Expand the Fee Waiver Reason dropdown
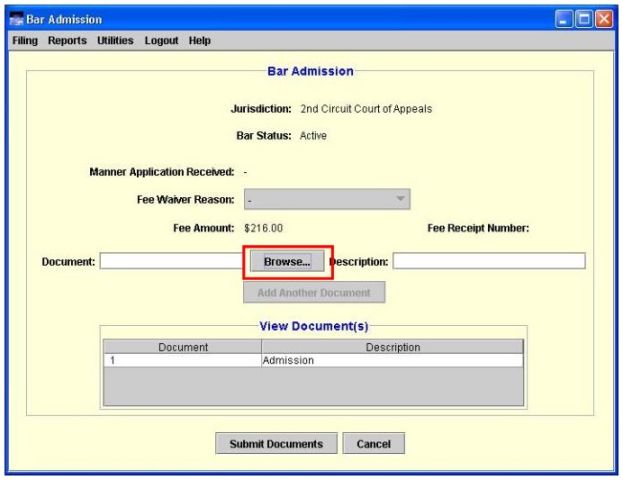 [327, 199]
